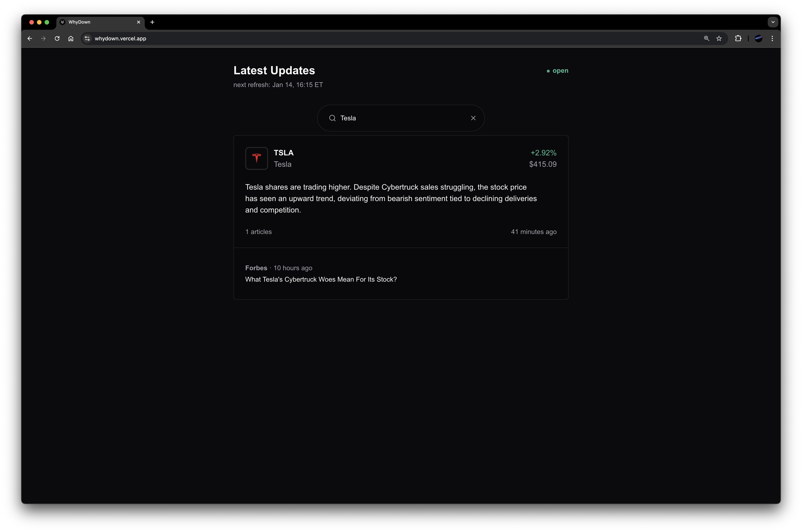
Task: Click the search magnifier icon
Action: (x=332, y=118)
